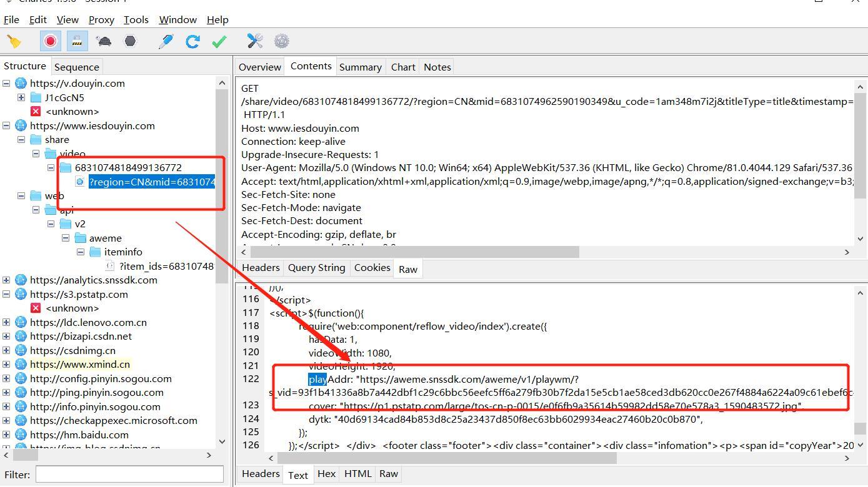Toggle SSL Proxying lock icon
Screen dimensions: 868x487
(77, 41)
